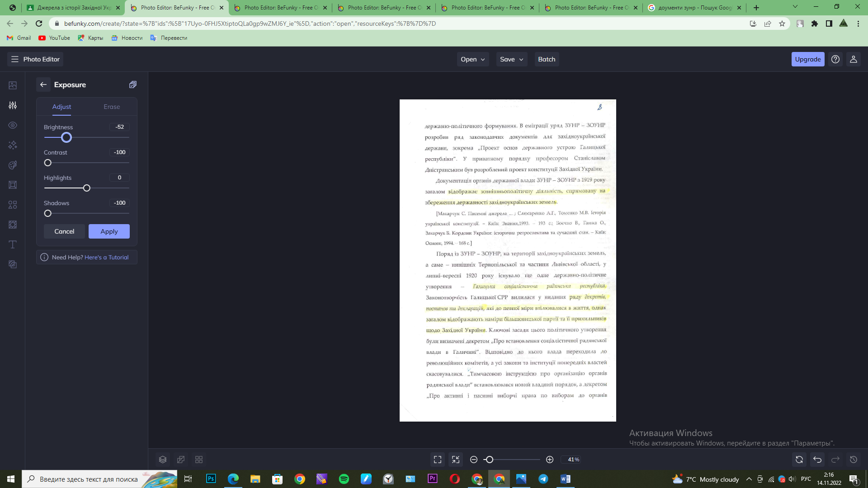
Task: Reload the browser page
Action: 39,23
